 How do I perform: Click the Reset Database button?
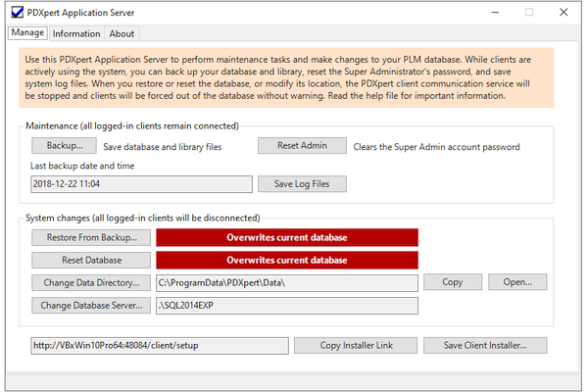click(x=91, y=260)
